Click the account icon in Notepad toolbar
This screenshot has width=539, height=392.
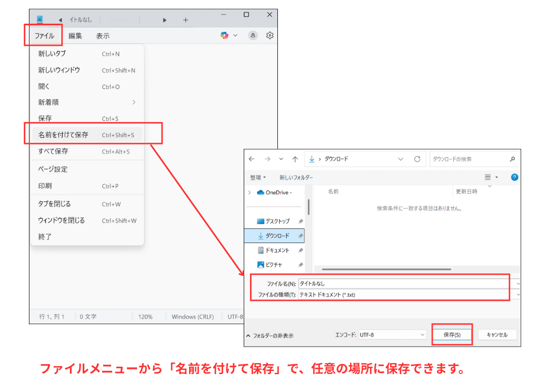pyautogui.click(x=253, y=35)
